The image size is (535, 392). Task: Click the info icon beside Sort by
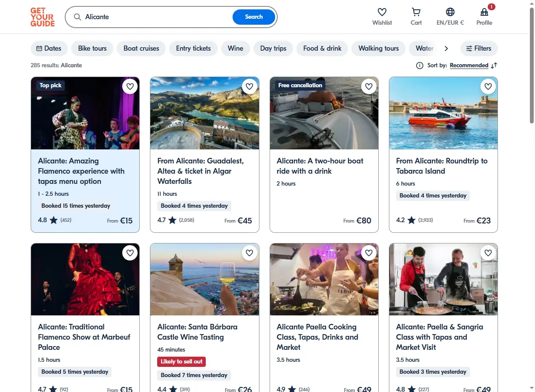(x=420, y=66)
